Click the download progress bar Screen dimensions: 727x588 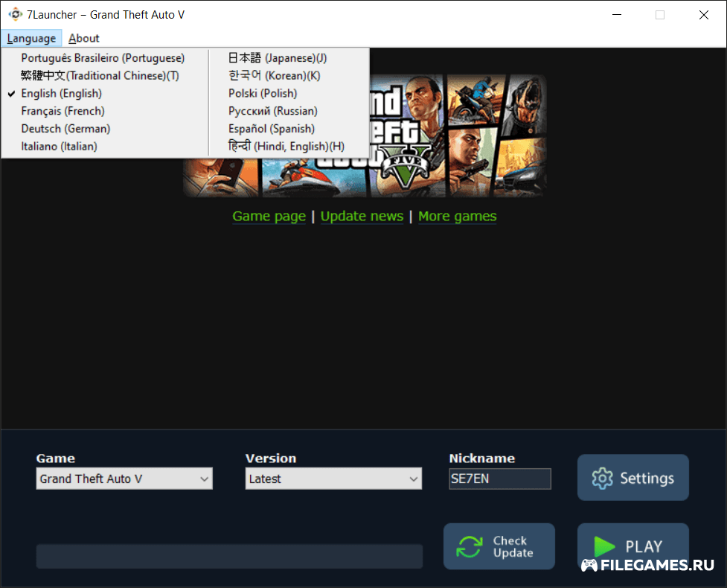229,557
